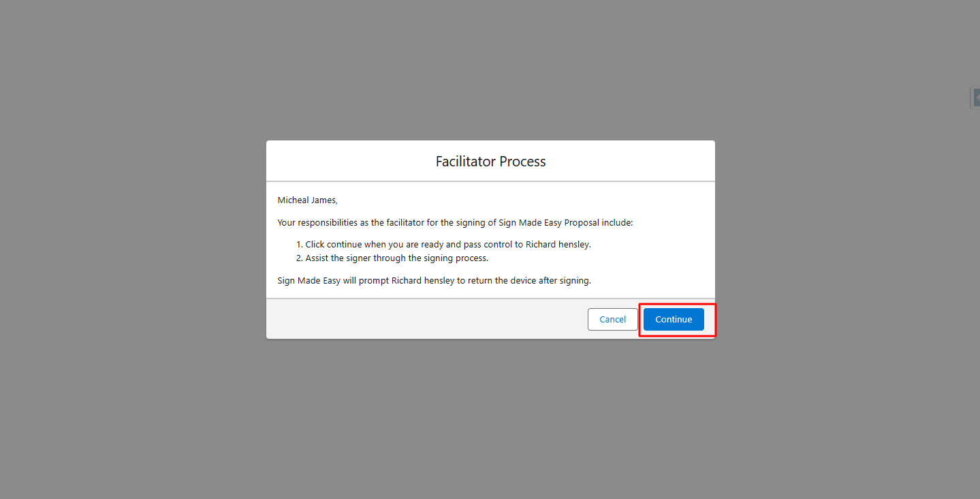The width and height of the screenshot is (980, 499).
Task: Click the "Sign Made Easy will prompt" sentence
Action: click(x=434, y=281)
